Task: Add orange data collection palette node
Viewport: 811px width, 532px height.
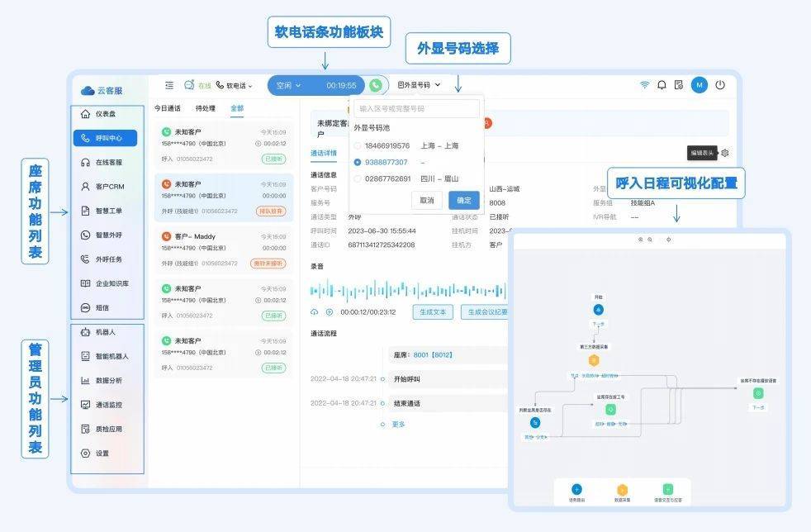Action: click(622, 489)
